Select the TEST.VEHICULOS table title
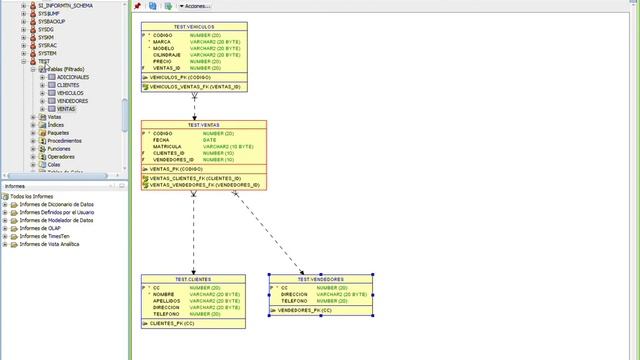Viewport: 640px width, 360px height. point(194,27)
